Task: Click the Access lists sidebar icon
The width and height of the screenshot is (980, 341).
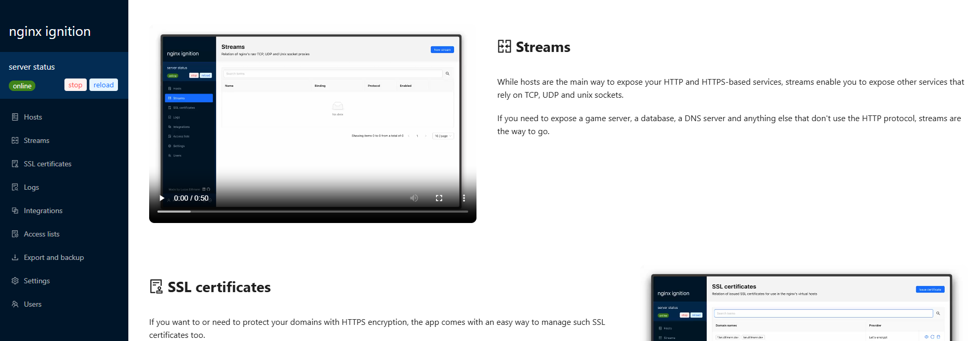Action: click(15, 234)
